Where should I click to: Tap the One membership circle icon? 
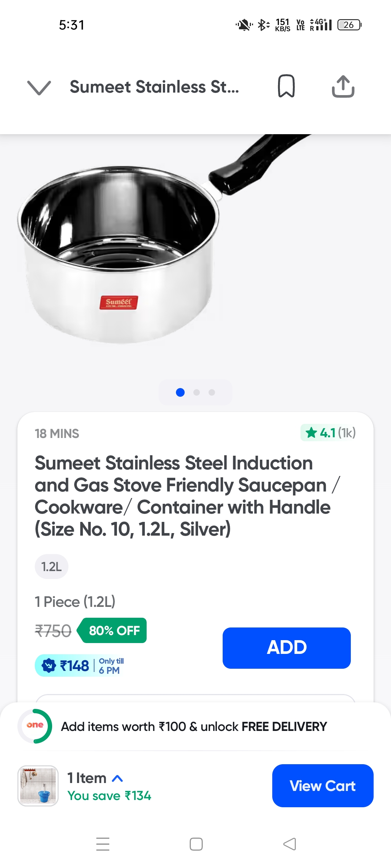click(x=35, y=726)
